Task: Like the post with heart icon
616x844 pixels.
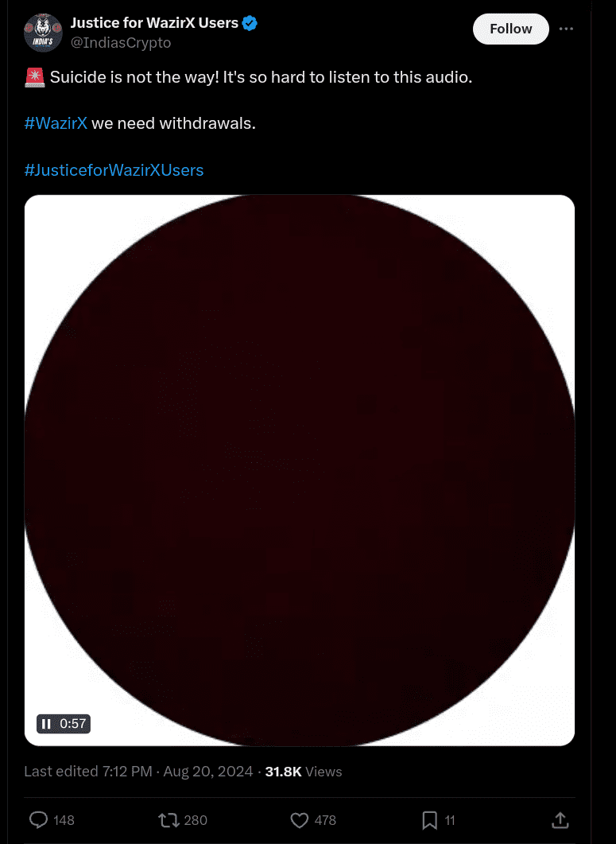Action: (x=299, y=820)
